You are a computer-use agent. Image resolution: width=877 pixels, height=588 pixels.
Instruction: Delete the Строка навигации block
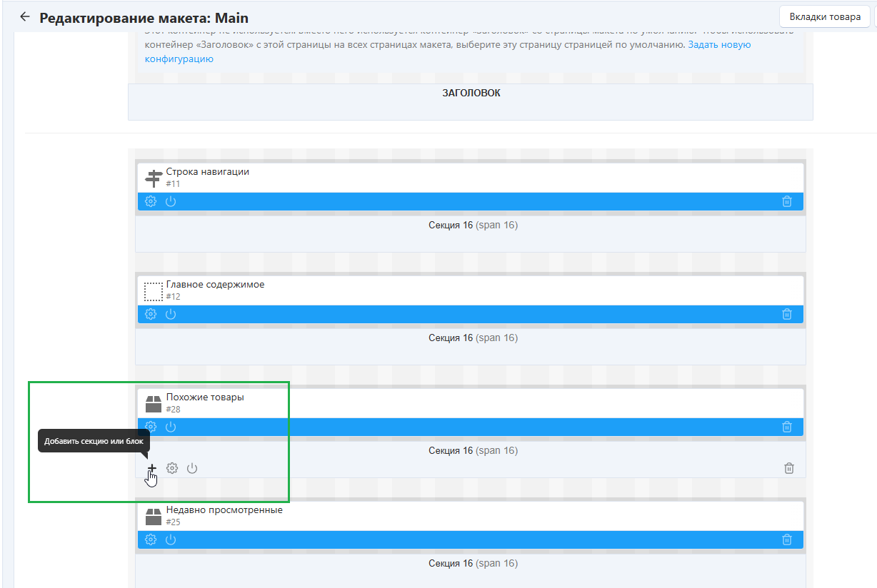click(x=787, y=201)
